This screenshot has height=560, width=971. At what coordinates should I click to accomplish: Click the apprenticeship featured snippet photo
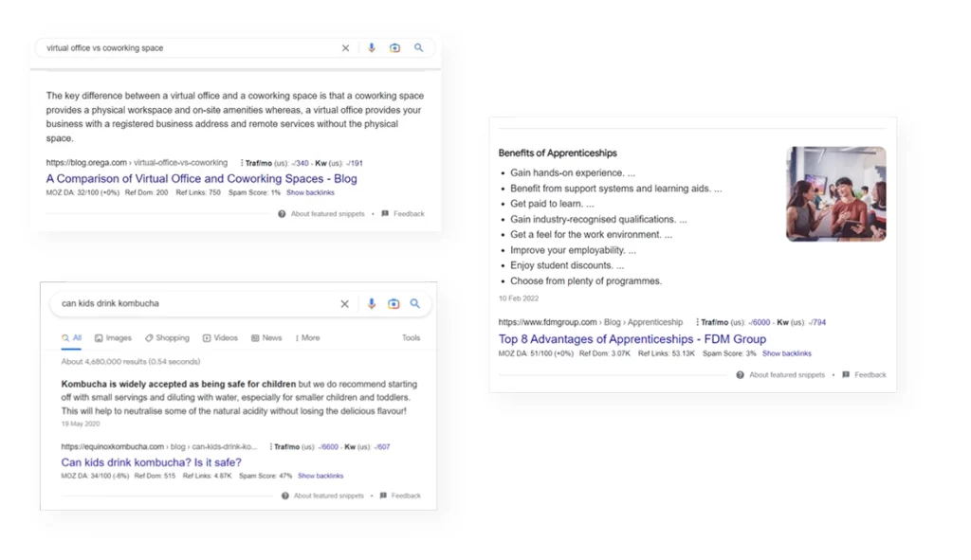[x=835, y=194]
